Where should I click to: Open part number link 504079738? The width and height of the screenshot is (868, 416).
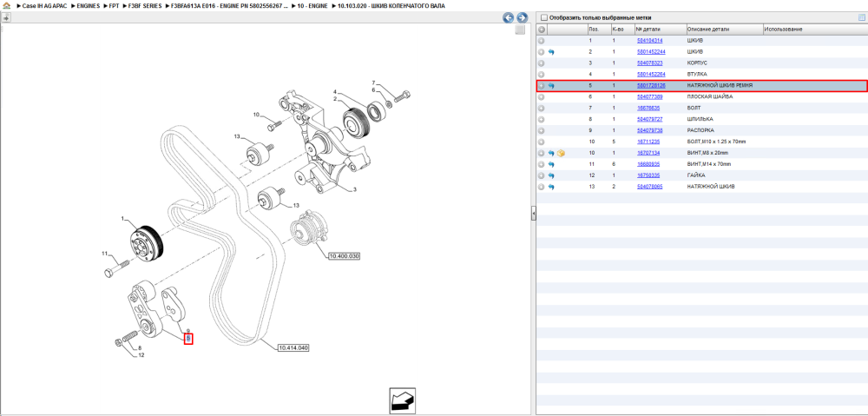(x=650, y=131)
